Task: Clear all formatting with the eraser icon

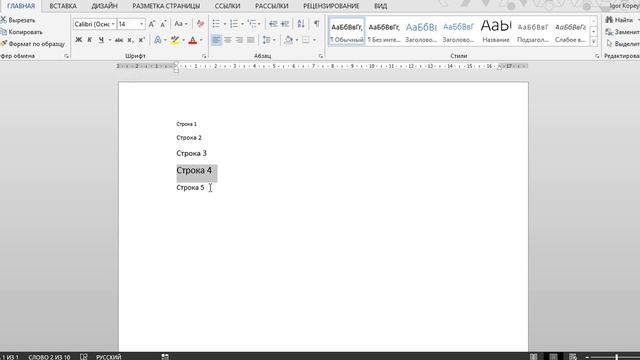Action: point(200,24)
